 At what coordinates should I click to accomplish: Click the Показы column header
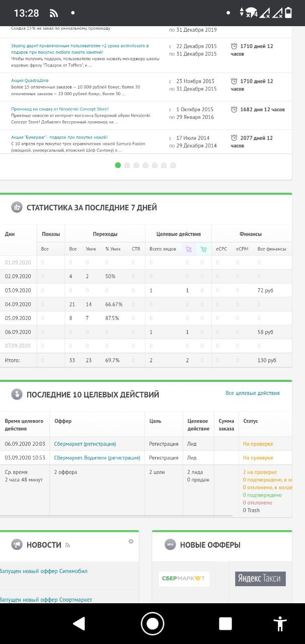click(51, 234)
